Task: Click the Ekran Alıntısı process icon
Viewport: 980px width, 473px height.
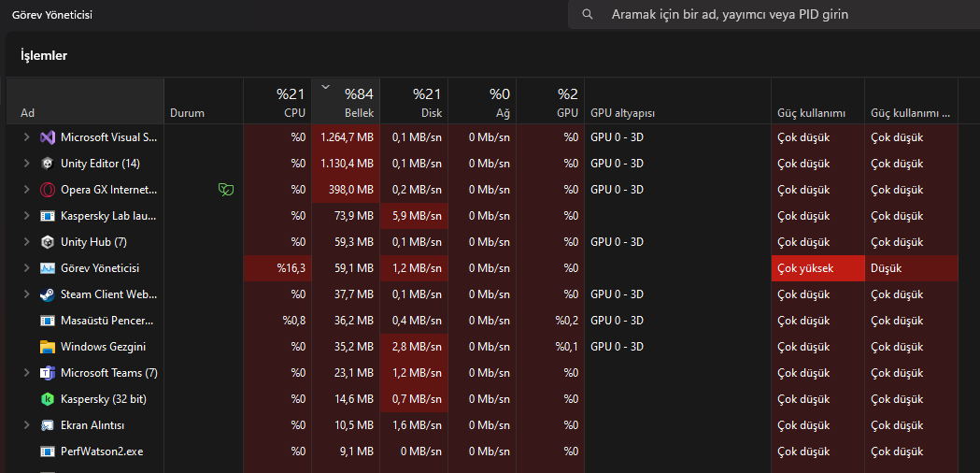Action: pos(48,425)
